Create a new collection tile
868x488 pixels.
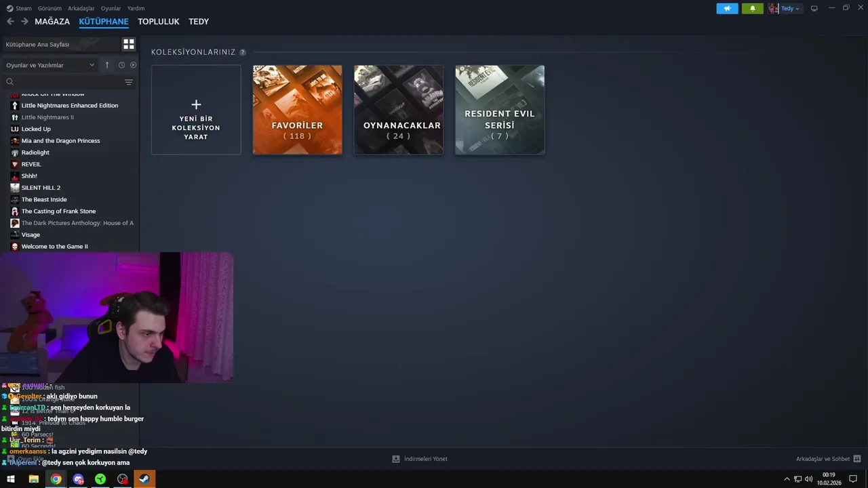pyautogui.click(x=196, y=110)
